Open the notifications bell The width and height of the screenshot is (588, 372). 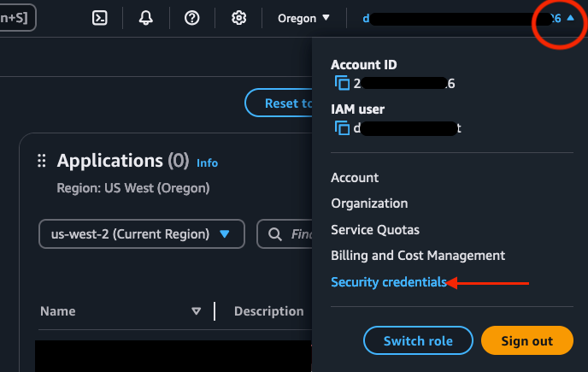[146, 18]
